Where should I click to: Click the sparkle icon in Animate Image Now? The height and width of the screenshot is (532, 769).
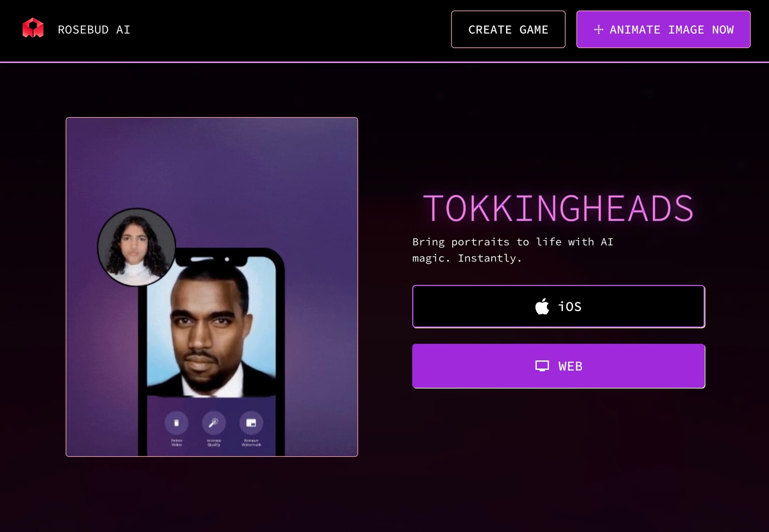(598, 30)
